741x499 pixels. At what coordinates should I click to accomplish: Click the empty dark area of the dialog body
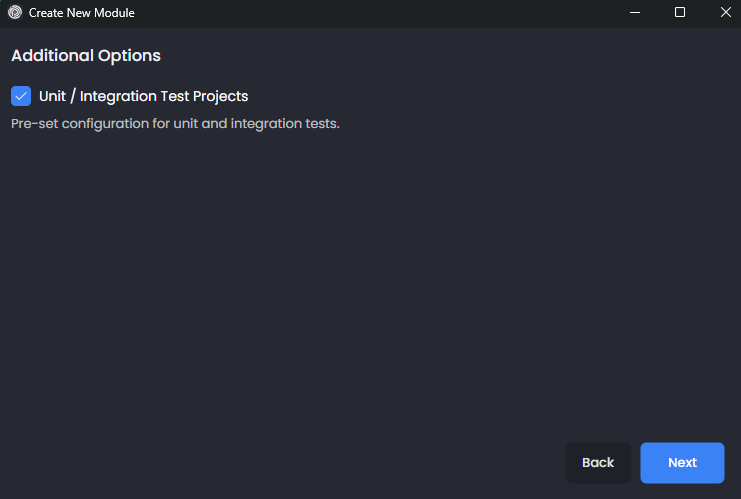click(x=370, y=290)
